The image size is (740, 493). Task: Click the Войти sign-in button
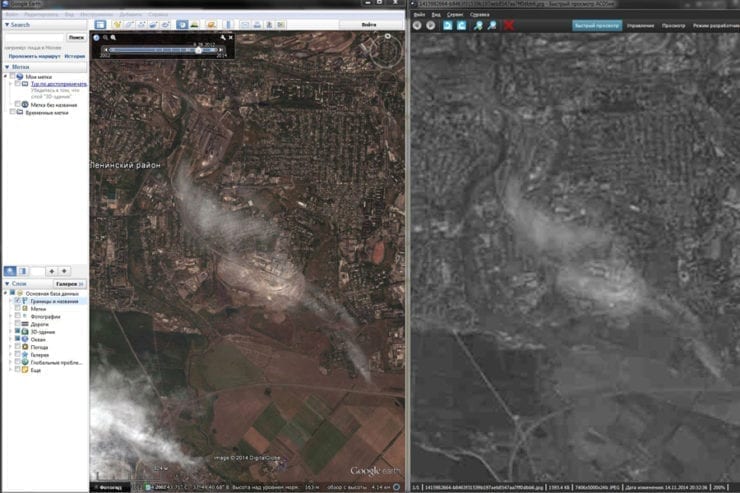(x=369, y=25)
